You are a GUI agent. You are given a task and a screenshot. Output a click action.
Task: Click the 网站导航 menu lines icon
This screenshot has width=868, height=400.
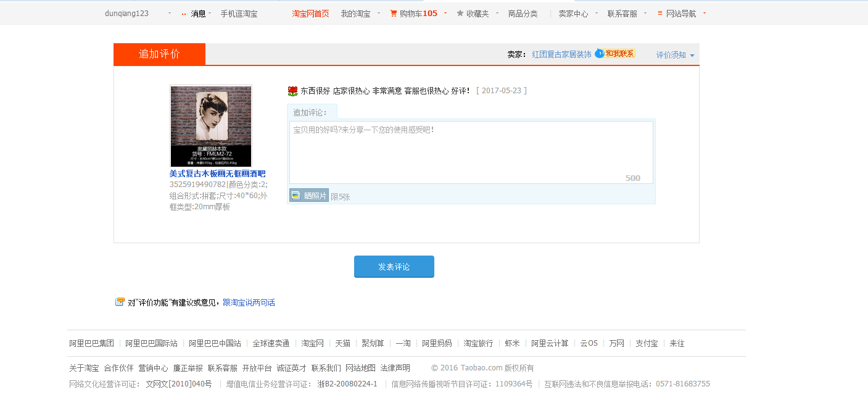point(660,13)
